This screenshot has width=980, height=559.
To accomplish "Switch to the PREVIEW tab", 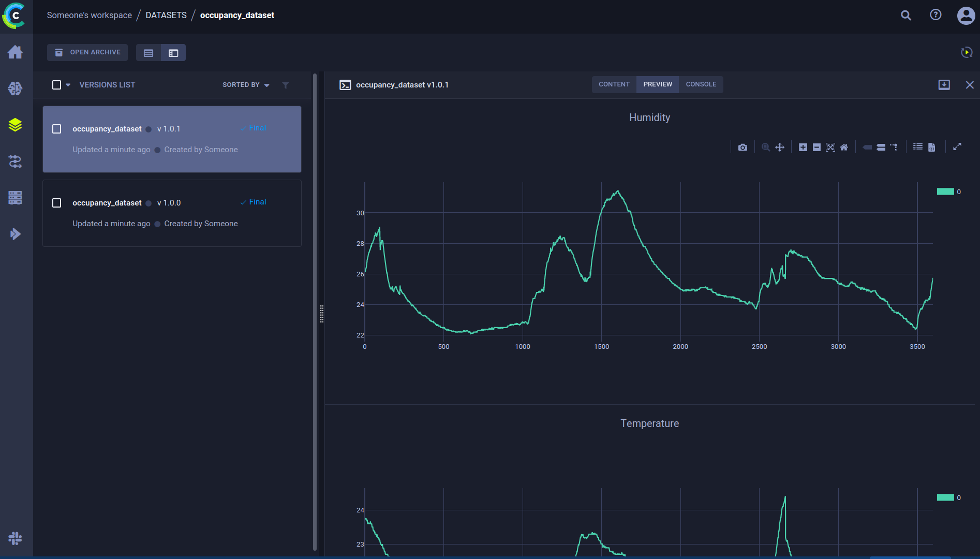I will click(x=658, y=84).
